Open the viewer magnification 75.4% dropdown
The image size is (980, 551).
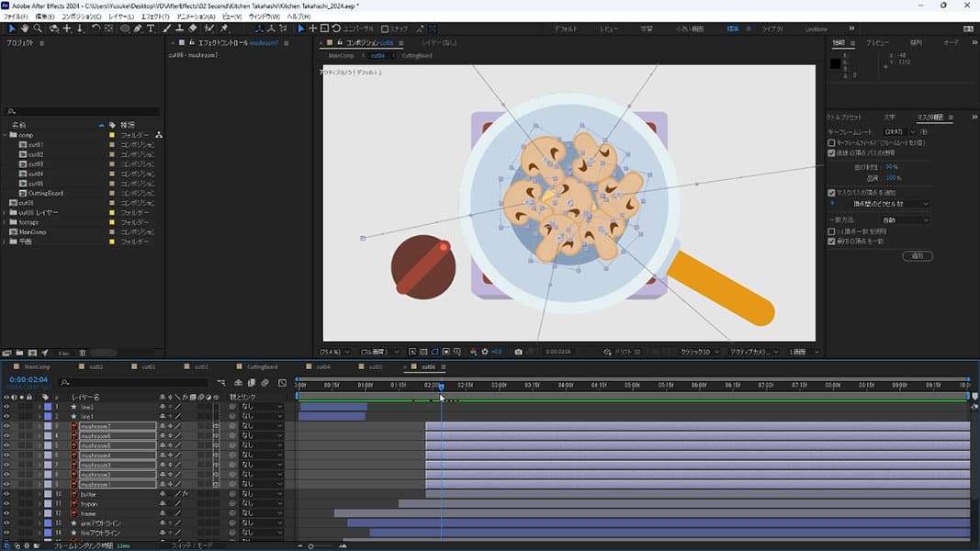pos(332,352)
